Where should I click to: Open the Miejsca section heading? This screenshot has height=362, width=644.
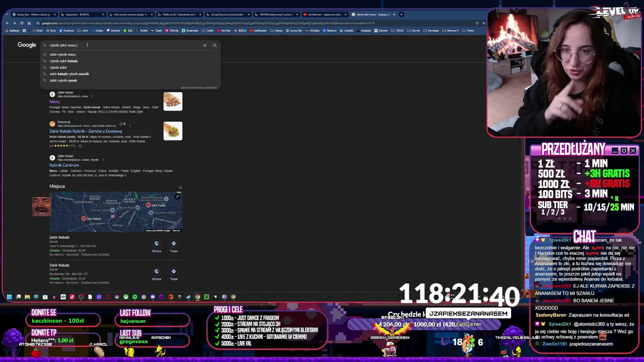pos(57,186)
